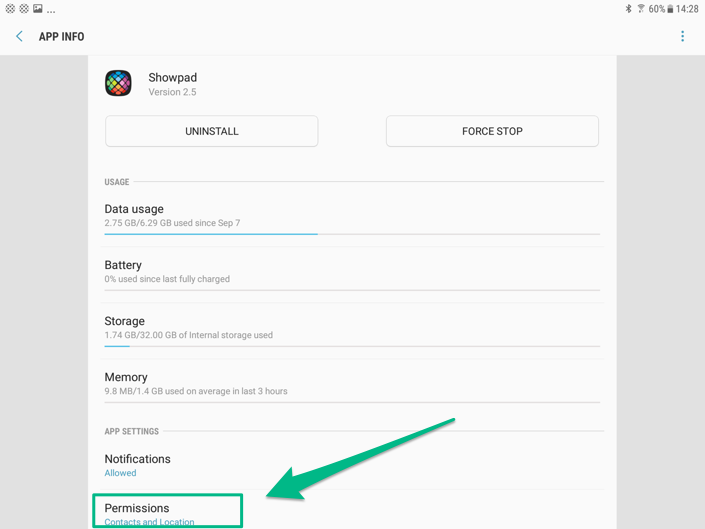
Task: Tap the Showpad app icon
Action: (118, 83)
